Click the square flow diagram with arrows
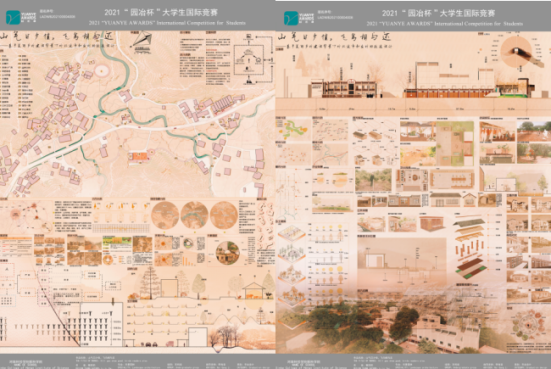 pos(249,59)
